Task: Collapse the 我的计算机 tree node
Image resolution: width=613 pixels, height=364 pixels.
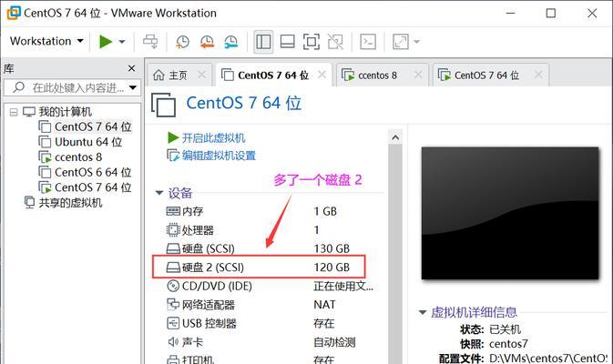Action: pyautogui.click(x=14, y=113)
